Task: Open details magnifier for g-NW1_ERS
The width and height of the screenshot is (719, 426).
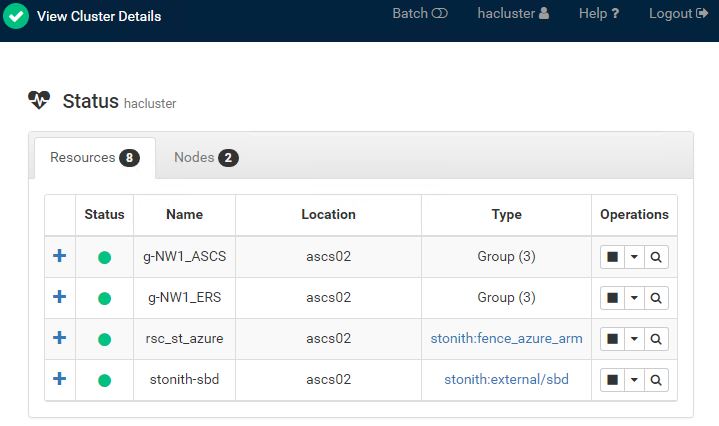Action: coord(656,298)
